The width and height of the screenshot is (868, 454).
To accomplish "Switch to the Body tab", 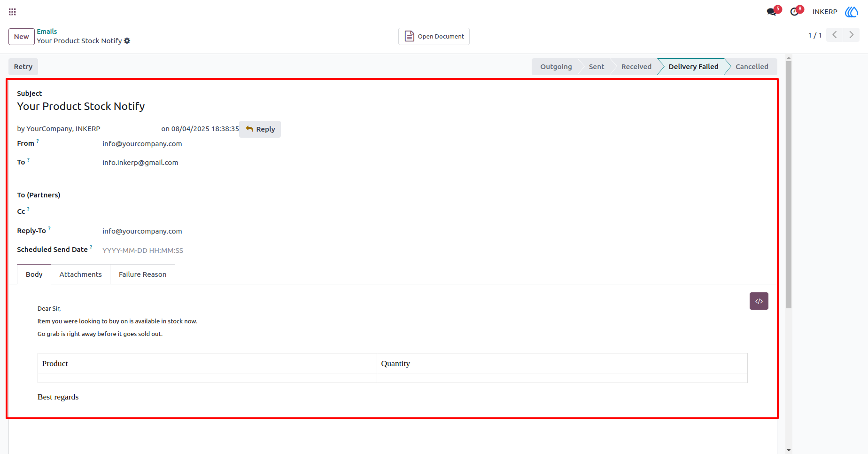I will [34, 274].
